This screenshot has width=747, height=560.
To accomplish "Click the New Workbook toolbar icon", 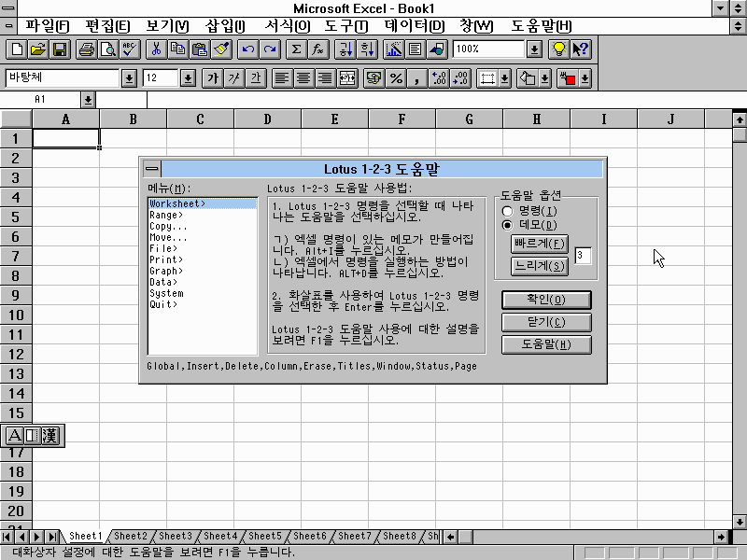I will (x=17, y=49).
